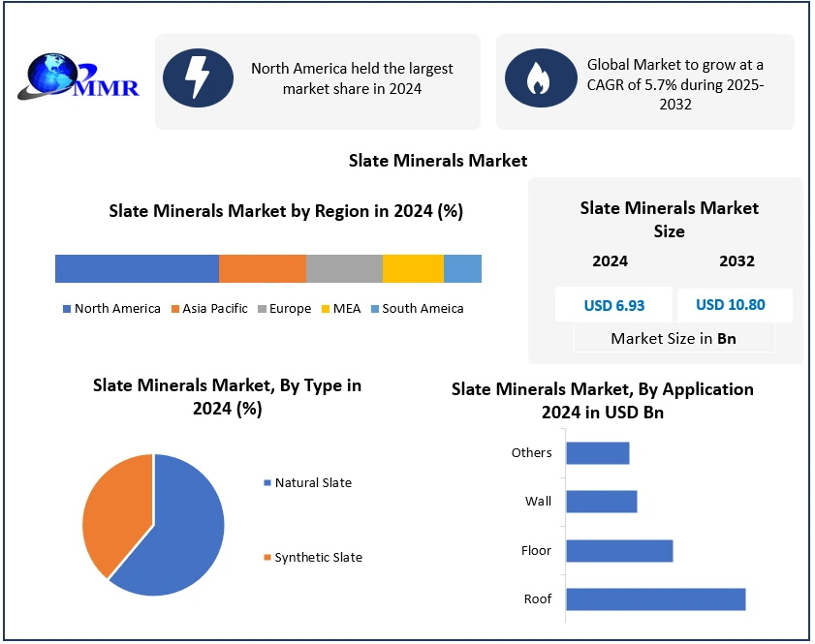Click the Asia Pacific orange legend marker
The image size is (815, 644).
(x=175, y=309)
